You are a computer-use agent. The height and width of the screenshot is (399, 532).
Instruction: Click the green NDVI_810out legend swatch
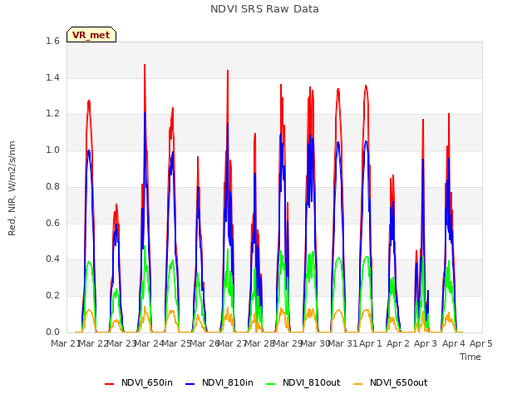(271, 384)
